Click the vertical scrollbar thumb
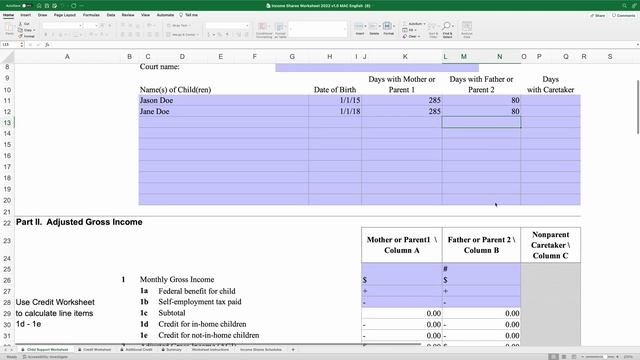Screen dimensions: 640x360 pyautogui.click(x=638, y=107)
